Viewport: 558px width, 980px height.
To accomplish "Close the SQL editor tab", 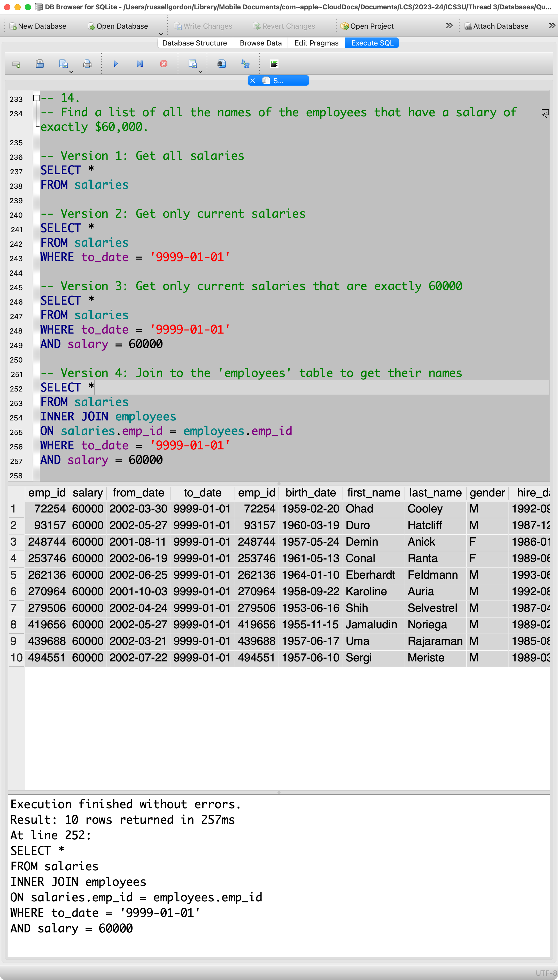I will click(x=253, y=81).
